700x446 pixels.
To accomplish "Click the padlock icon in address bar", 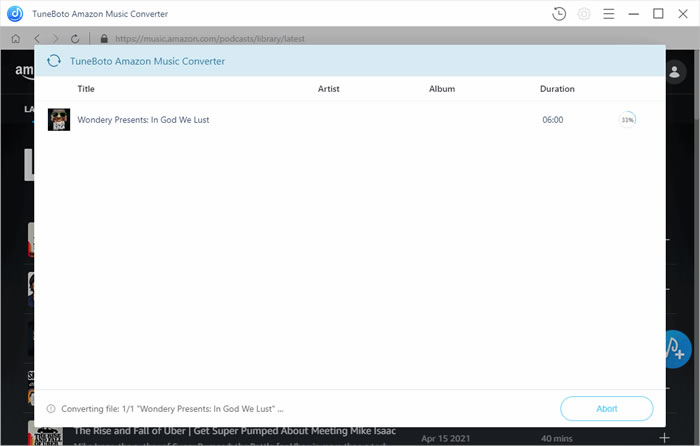I will 104,39.
